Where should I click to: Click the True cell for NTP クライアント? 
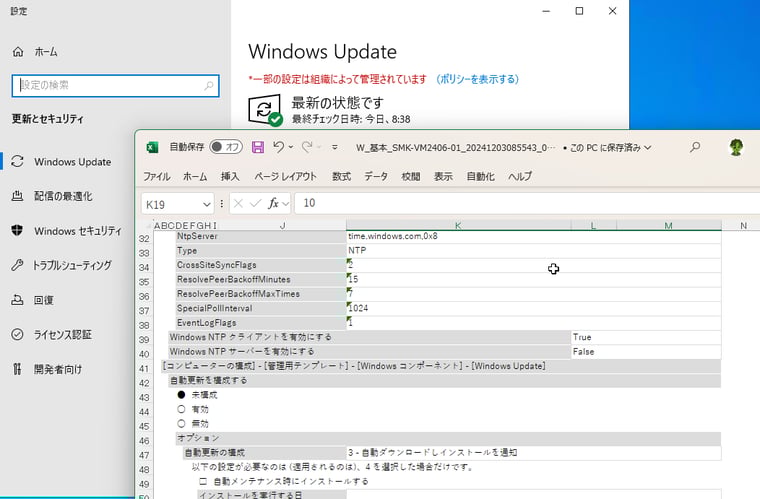[x=646, y=337]
